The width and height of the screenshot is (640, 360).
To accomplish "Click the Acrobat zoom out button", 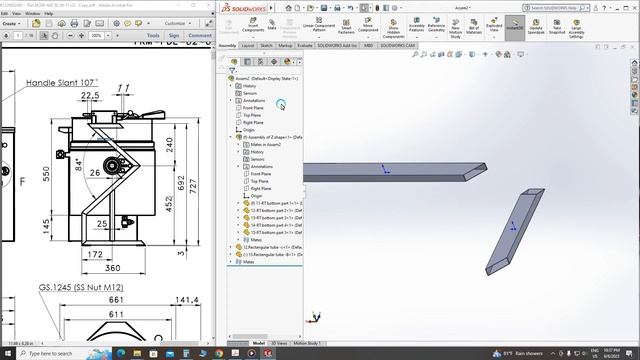I will pos(70,36).
